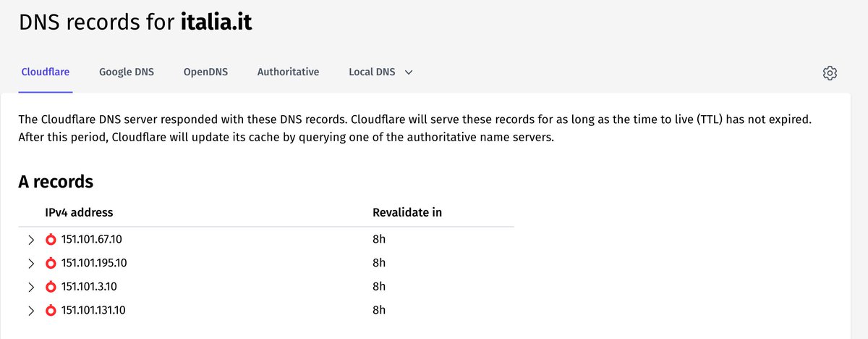Click the red icon beside 151.101.195.10

pyautogui.click(x=51, y=263)
